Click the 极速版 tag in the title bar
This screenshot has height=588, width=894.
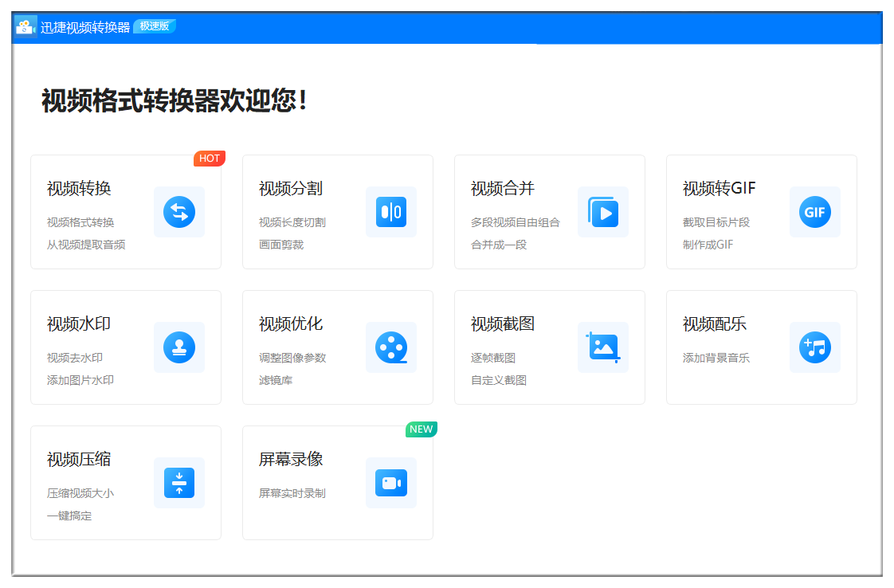pos(155,25)
